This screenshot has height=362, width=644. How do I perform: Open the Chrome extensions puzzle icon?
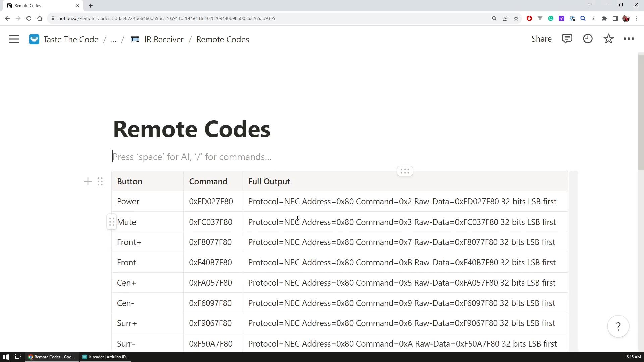point(604,18)
